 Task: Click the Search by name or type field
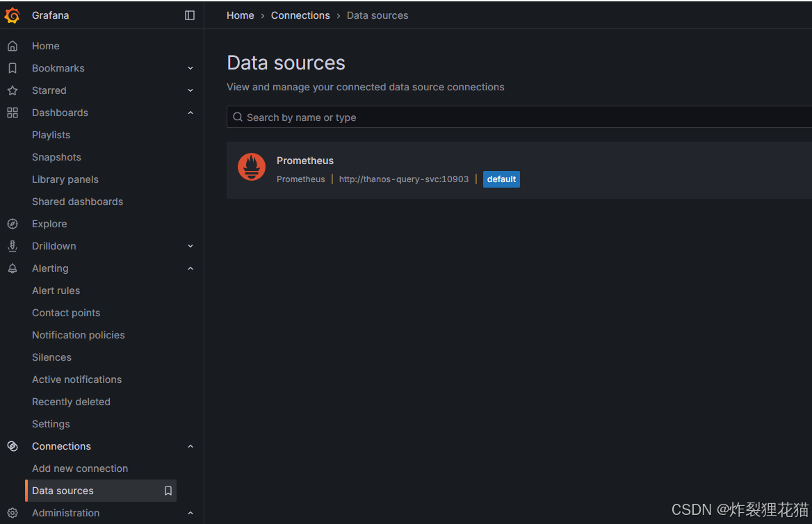pos(519,117)
